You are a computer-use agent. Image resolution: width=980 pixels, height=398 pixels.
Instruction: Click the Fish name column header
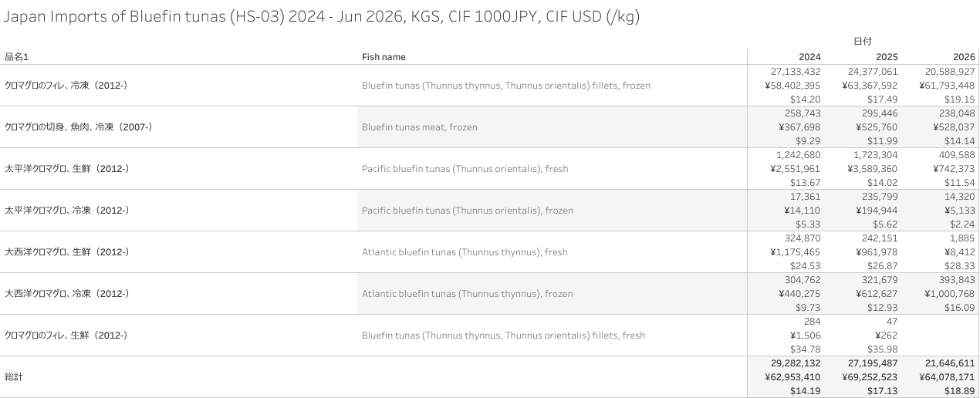coord(384,56)
